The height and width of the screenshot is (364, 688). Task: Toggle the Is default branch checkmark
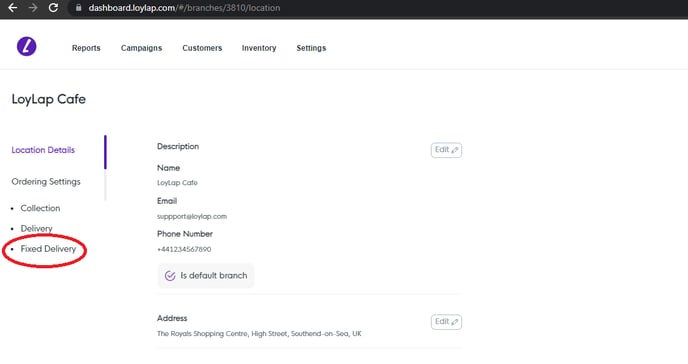170,276
